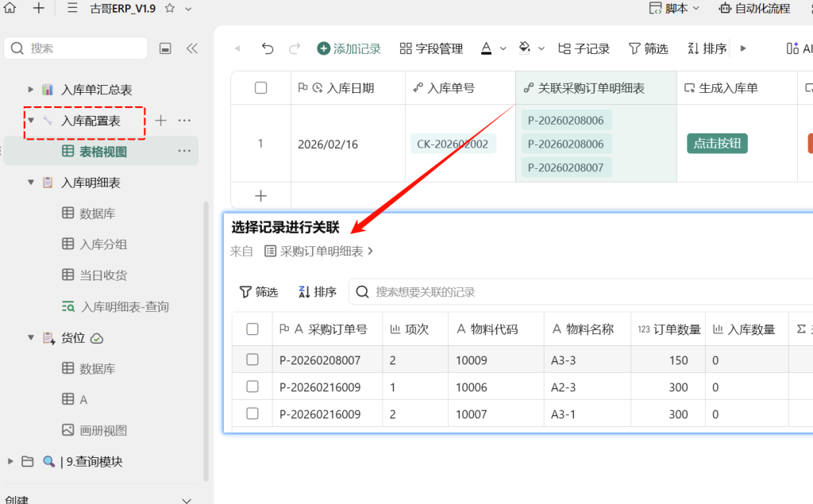Image resolution: width=813 pixels, height=504 pixels.
Task: Click CK-20260 2002 tag cell
Action: [x=453, y=144]
